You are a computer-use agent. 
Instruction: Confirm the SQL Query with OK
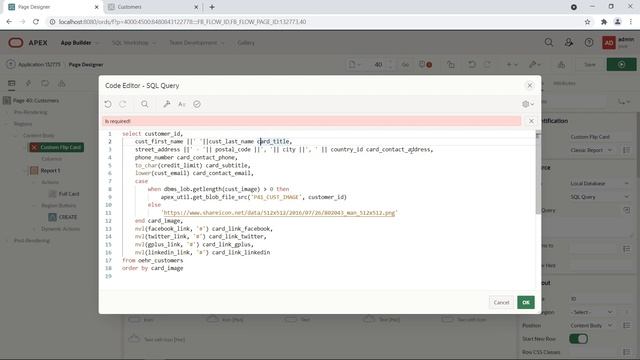click(x=526, y=302)
